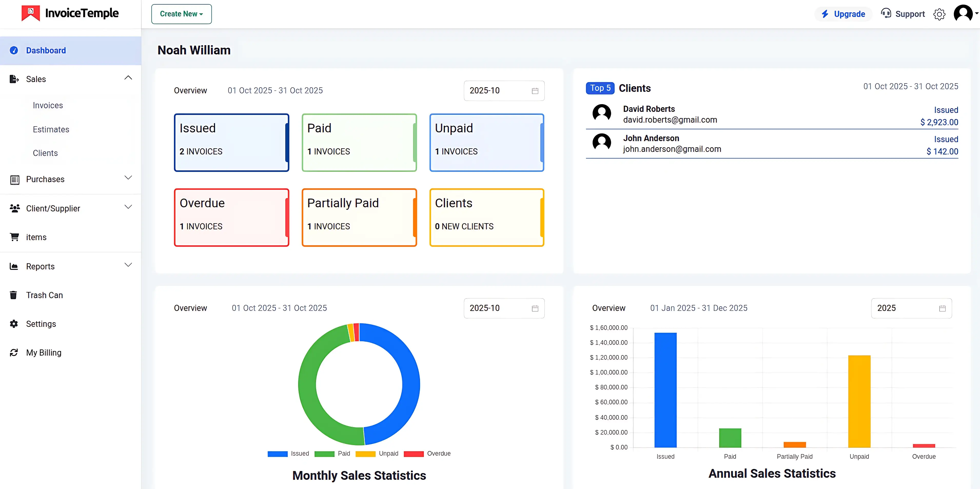Click the My Billing refresh icon
Image resolution: width=980 pixels, height=489 pixels.
click(x=14, y=353)
